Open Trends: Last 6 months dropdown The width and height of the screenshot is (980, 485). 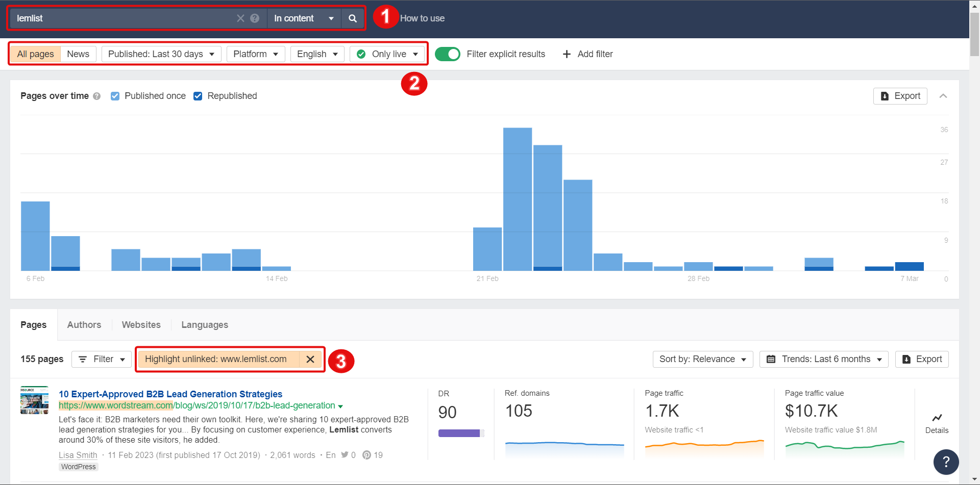tap(824, 359)
